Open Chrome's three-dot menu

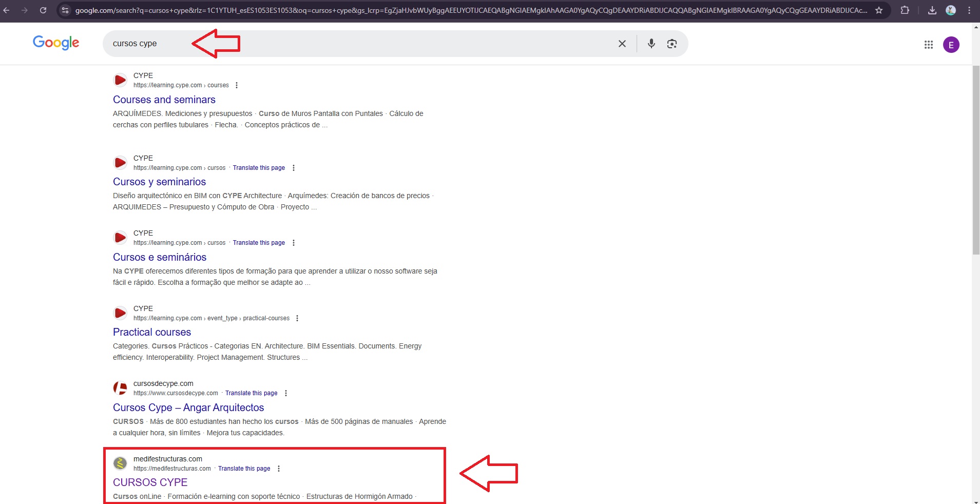pos(969,10)
